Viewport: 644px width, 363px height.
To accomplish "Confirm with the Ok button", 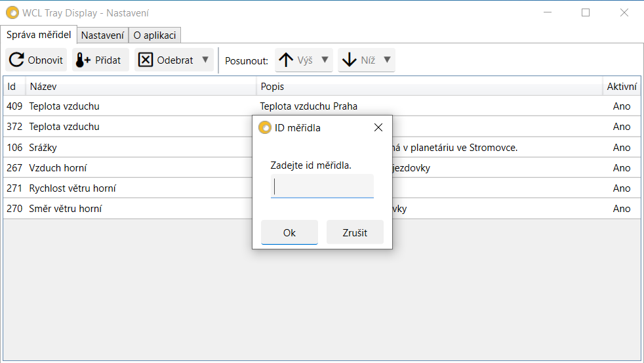I will [289, 232].
